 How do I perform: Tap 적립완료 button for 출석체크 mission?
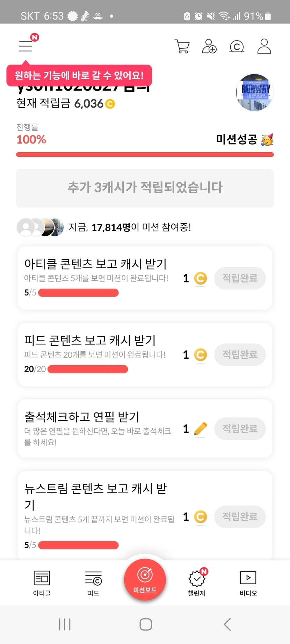coord(240,429)
